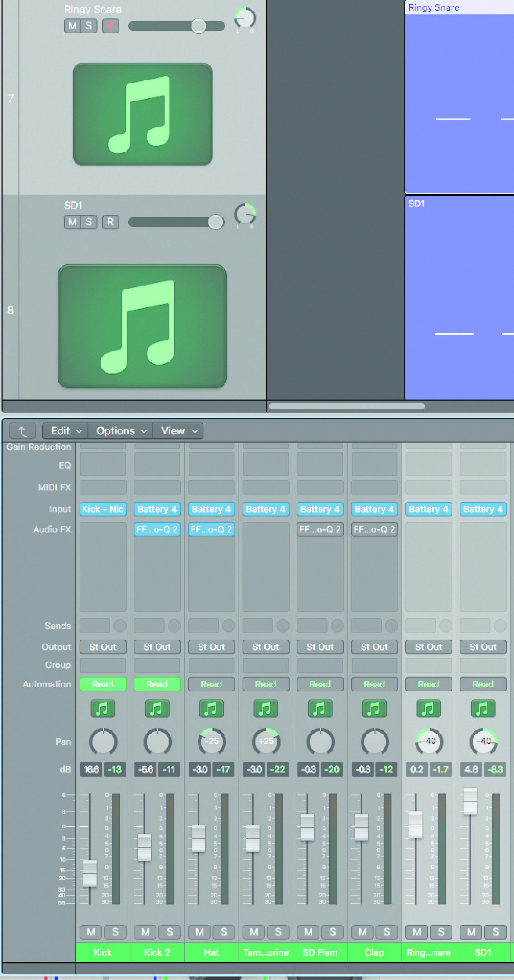The image size is (514, 980).
Task: Click the tracks area horizontal scrollbar
Action: click(347, 406)
